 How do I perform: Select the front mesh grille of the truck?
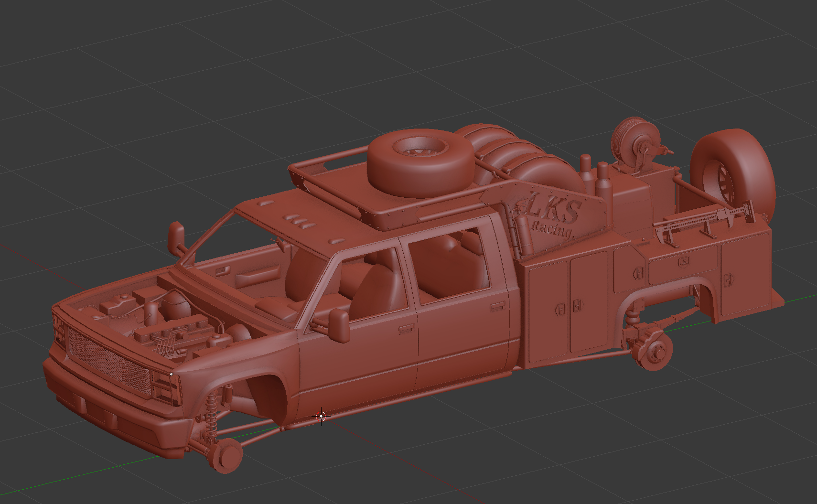pyautogui.click(x=110, y=360)
